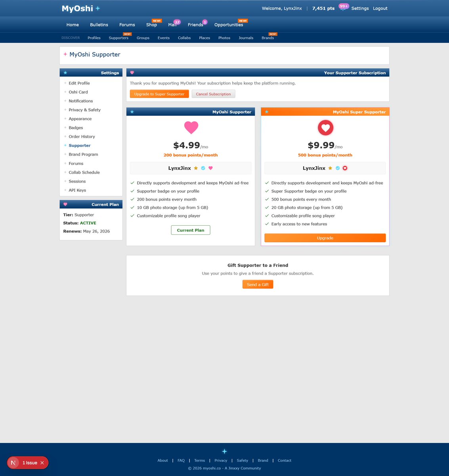This screenshot has height=476, width=449.
Task: Click the Cancel Subscription button
Action: click(213, 94)
